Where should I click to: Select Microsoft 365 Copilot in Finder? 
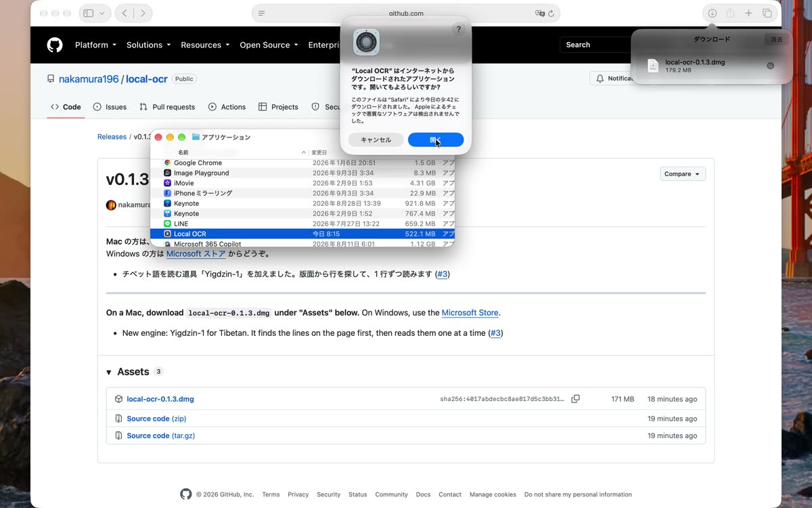point(302,243)
